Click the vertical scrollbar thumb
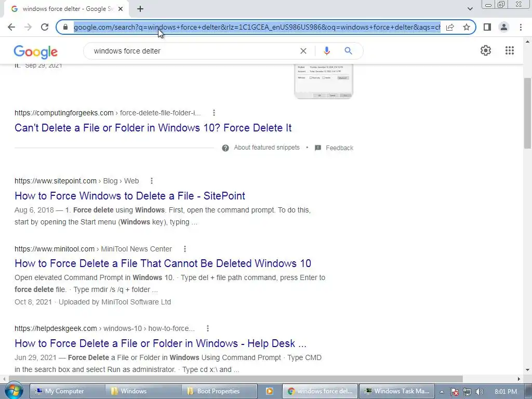532x399 pixels. click(528, 113)
